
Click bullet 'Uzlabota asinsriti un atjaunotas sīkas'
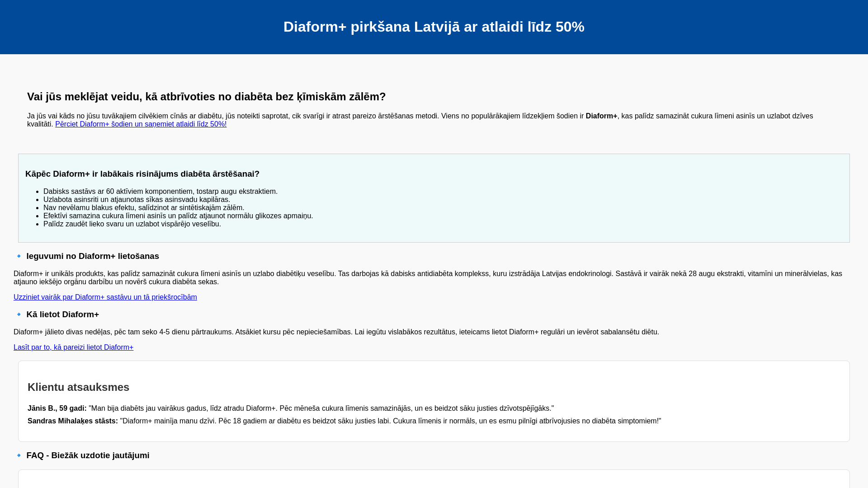coord(137,200)
